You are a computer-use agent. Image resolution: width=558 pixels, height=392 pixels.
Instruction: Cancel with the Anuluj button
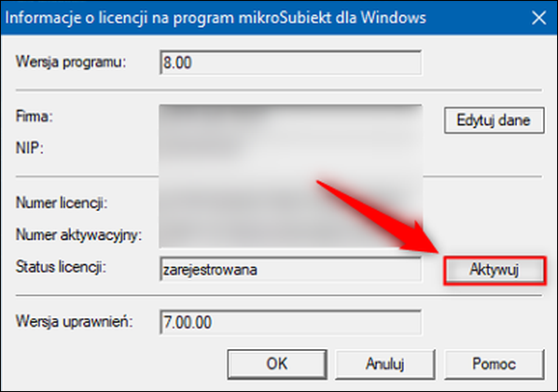click(x=385, y=364)
